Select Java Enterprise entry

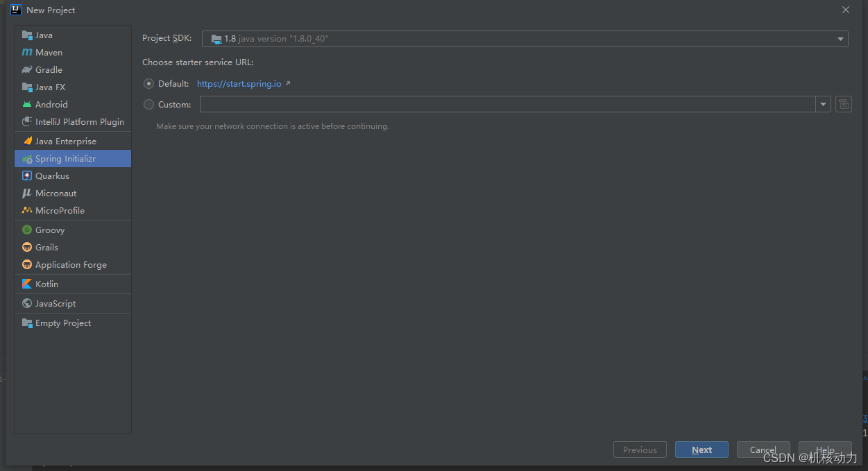pyautogui.click(x=73, y=142)
